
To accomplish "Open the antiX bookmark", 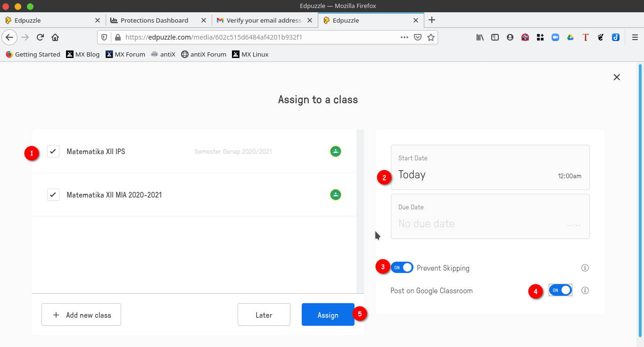I will click(x=163, y=54).
